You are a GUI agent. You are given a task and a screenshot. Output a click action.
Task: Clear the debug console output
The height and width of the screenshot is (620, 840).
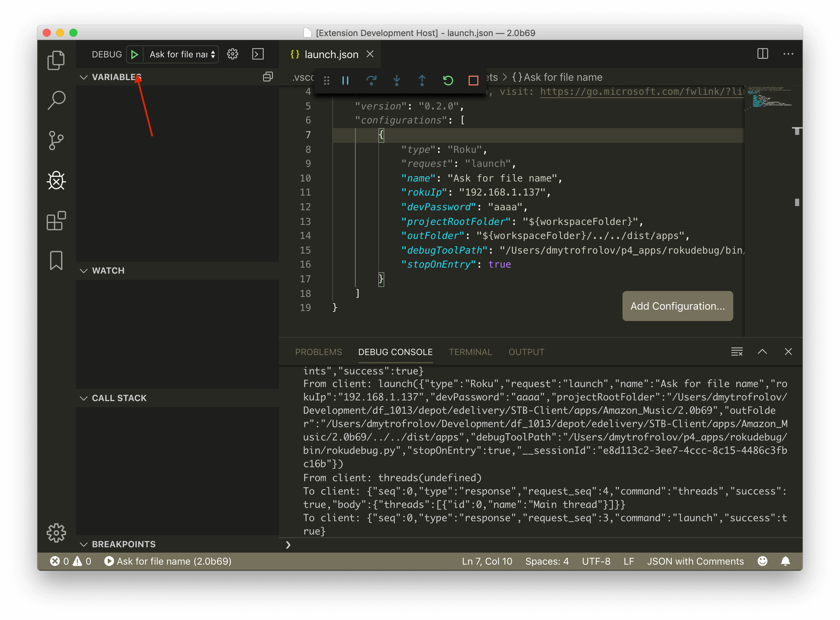(737, 352)
